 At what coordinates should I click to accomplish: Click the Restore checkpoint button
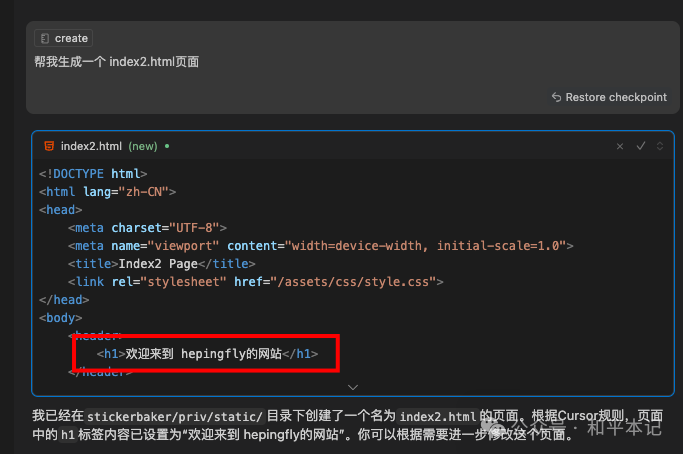pos(609,97)
